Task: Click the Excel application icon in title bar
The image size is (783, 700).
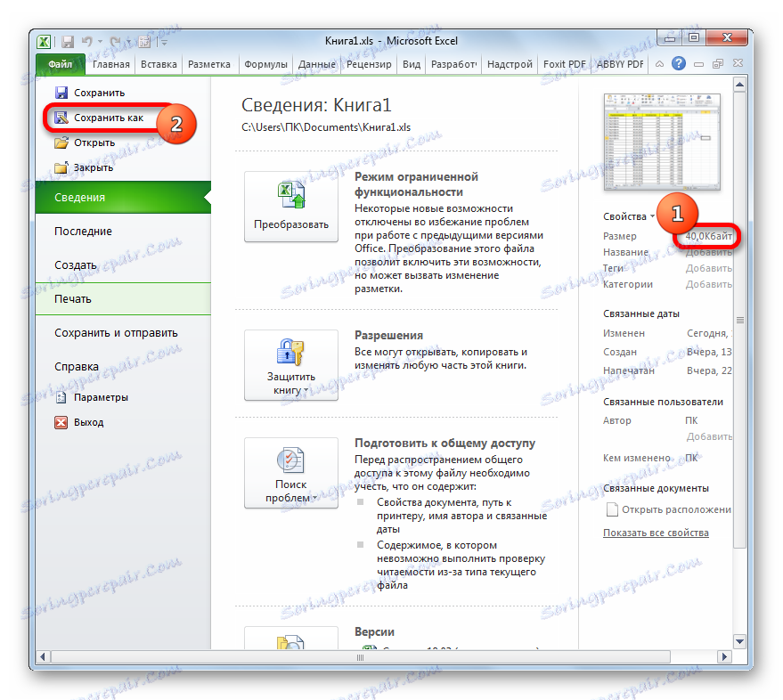Action: point(44,42)
